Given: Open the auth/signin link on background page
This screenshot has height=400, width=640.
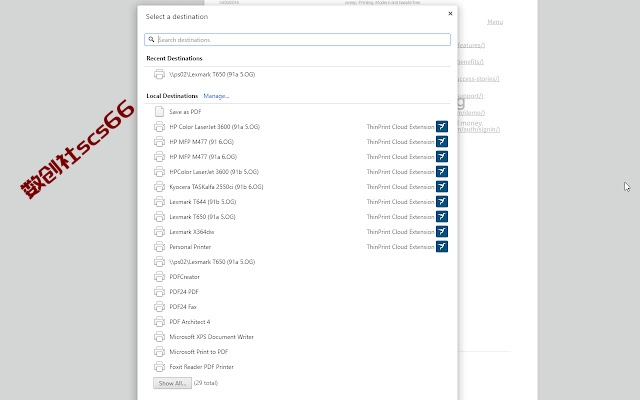Looking at the screenshot, I should pyautogui.click(x=479, y=129).
